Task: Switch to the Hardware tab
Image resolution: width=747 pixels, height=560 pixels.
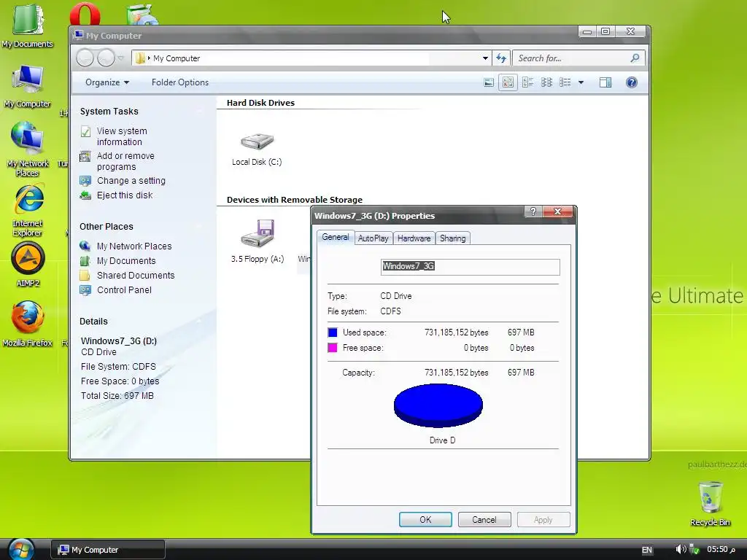Action: click(x=414, y=238)
